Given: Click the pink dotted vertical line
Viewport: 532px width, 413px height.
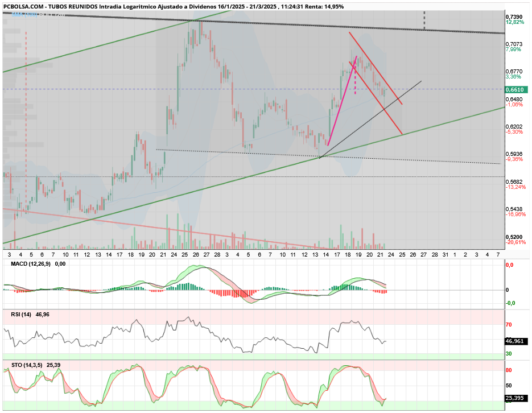Looking at the screenshot, I should 355,81.
